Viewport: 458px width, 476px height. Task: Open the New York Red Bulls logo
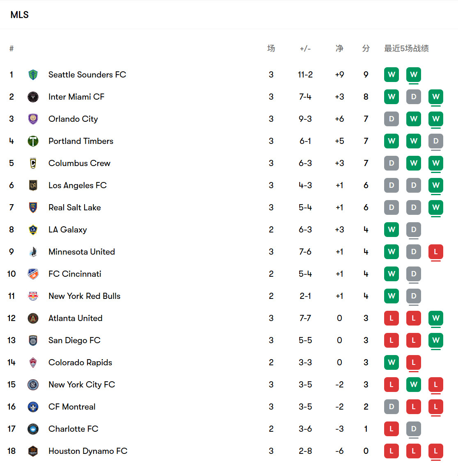point(33,296)
